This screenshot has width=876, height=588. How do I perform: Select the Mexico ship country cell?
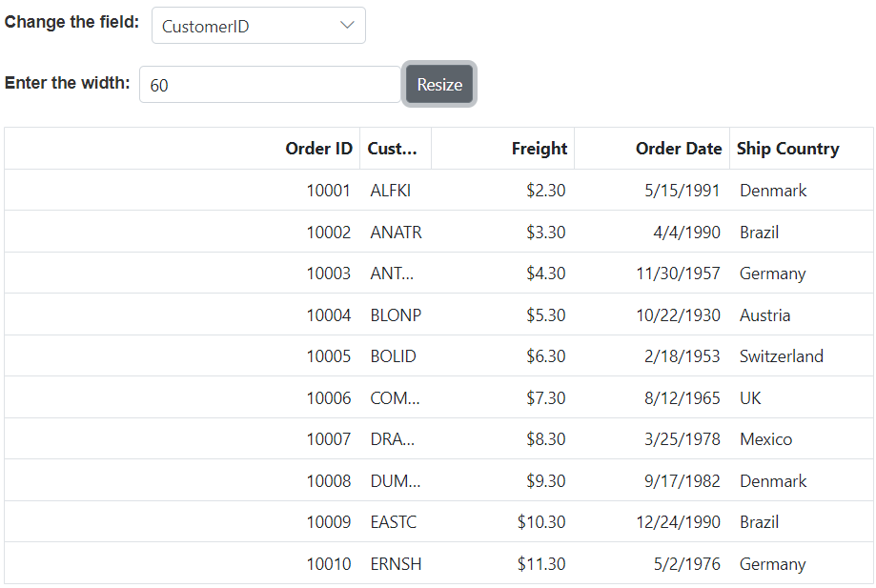tap(765, 439)
